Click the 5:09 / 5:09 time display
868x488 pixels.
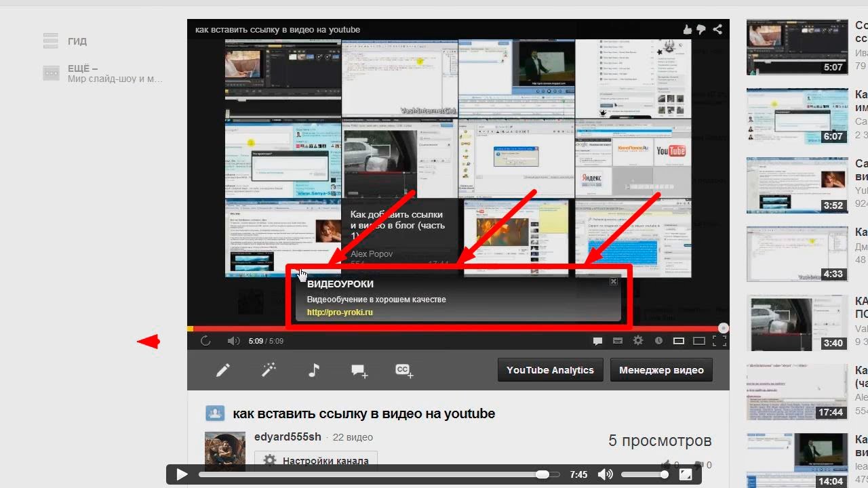[266, 341]
